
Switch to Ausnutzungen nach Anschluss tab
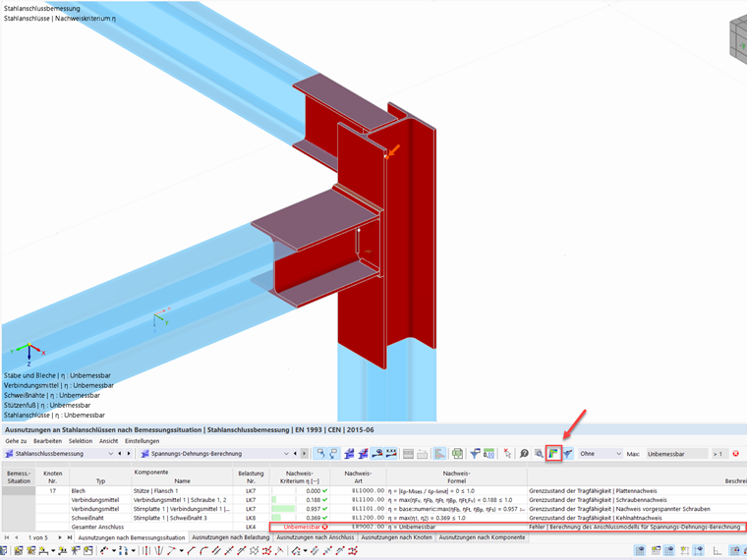point(316,537)
